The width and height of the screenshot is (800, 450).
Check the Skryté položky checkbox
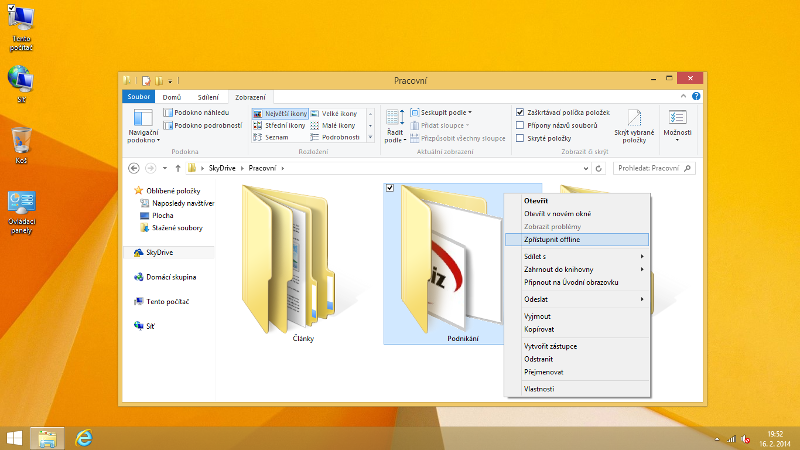coord(520,138)
